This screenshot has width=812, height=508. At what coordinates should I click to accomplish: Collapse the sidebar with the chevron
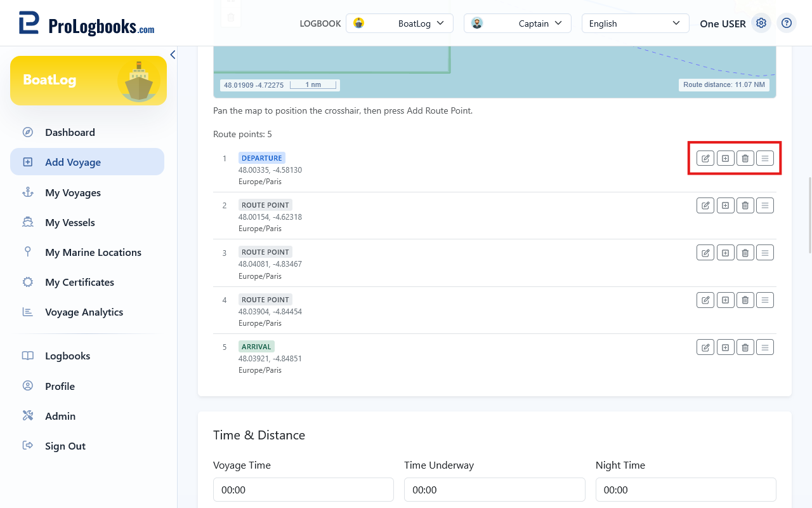[173, 55]
